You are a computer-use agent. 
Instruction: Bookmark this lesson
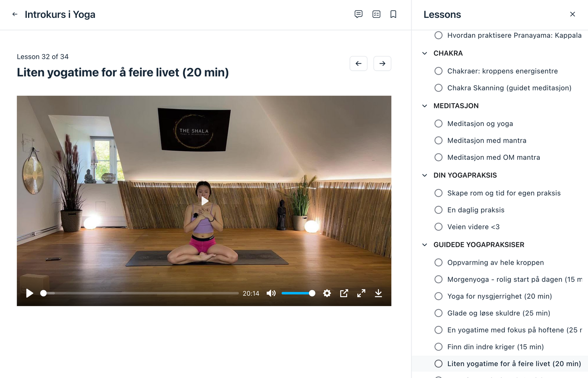point(393,14)
